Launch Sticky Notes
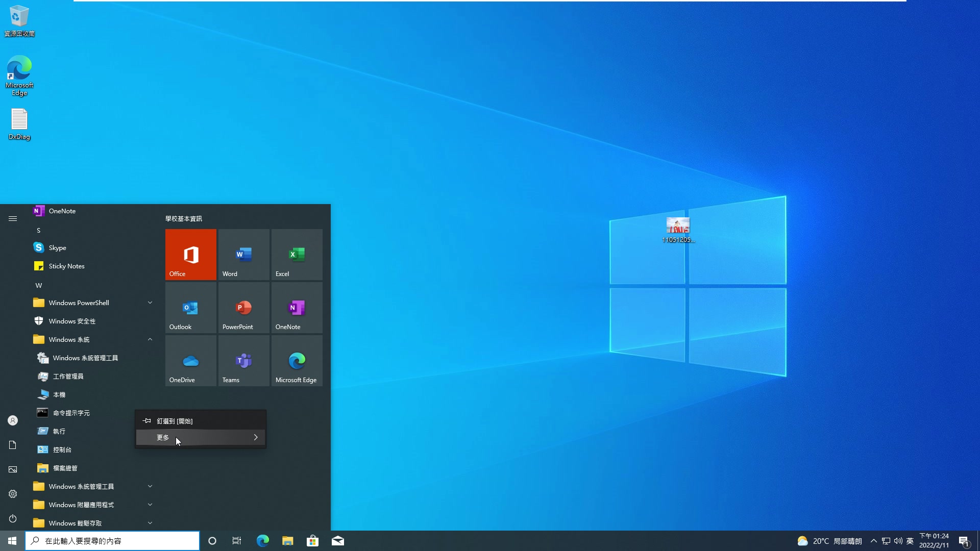Screen dimensions: 980x551 (x=66, y=266)
